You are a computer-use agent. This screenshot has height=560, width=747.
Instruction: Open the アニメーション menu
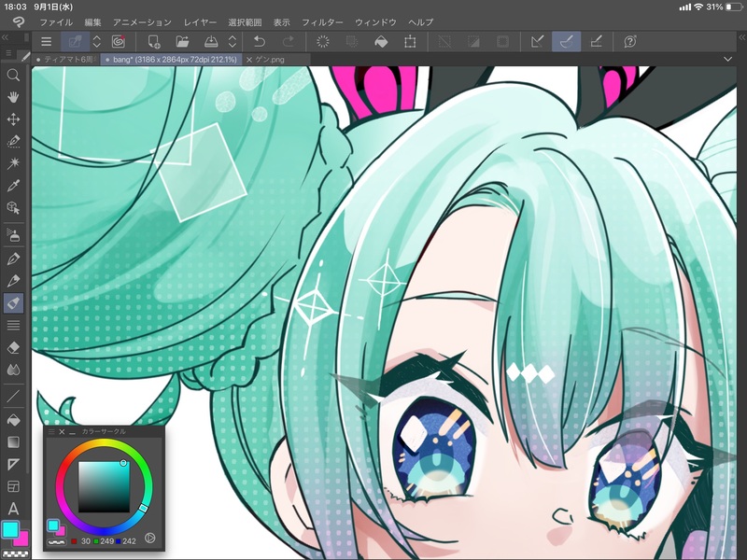coord(142,22)
